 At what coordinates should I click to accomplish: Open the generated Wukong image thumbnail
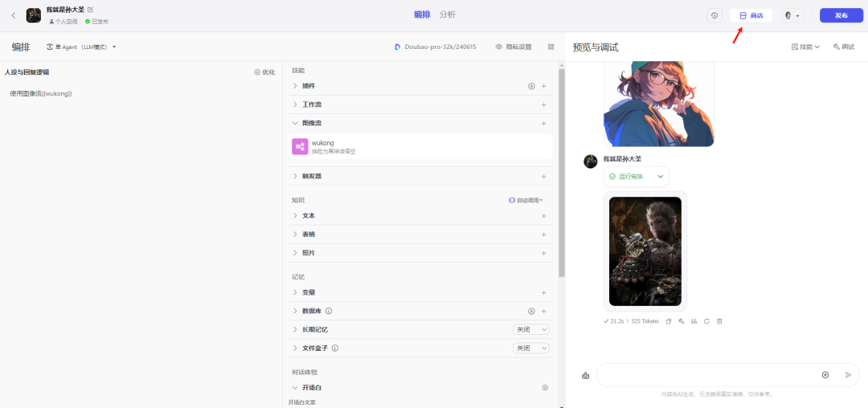pyautogui.click(x=645, y=251)
